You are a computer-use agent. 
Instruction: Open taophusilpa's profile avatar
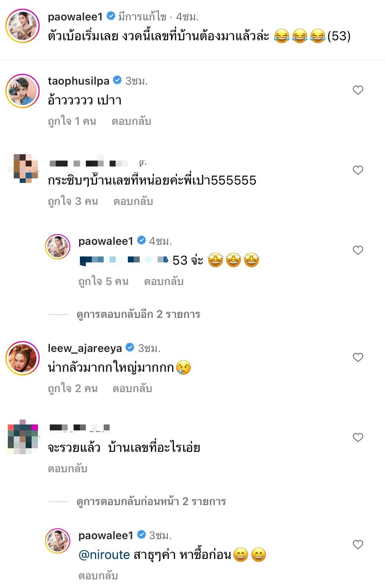point(22,90)
